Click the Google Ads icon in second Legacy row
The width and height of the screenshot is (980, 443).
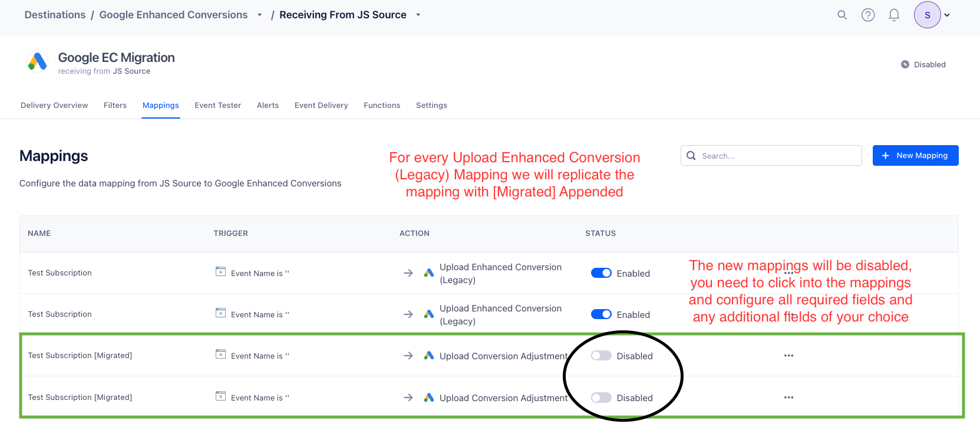click(x=429, y=314)
